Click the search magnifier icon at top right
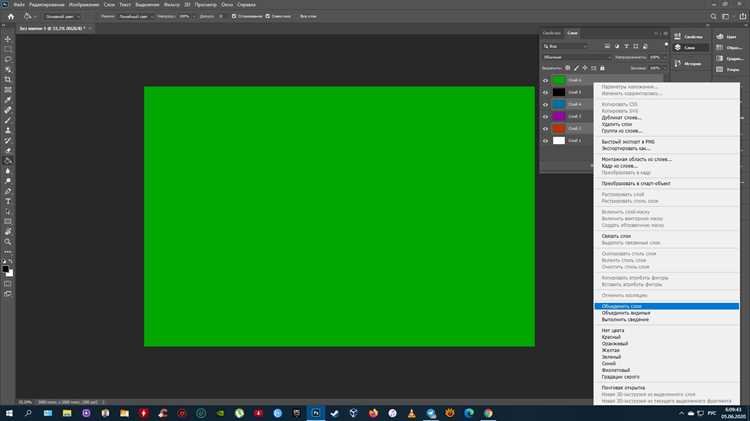 713,16
